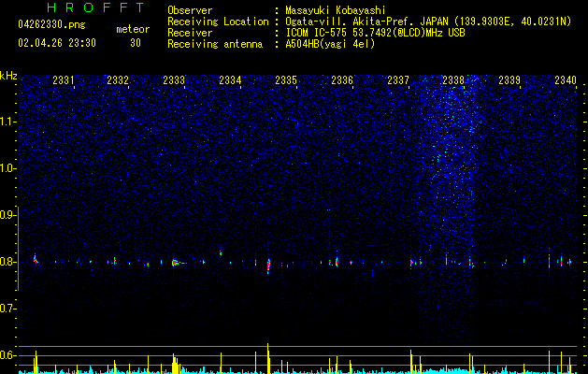The width and height of the screenshot is (588, 374).
Task: Click the 0.7 frequency axis label
Action: pos(7,309)
